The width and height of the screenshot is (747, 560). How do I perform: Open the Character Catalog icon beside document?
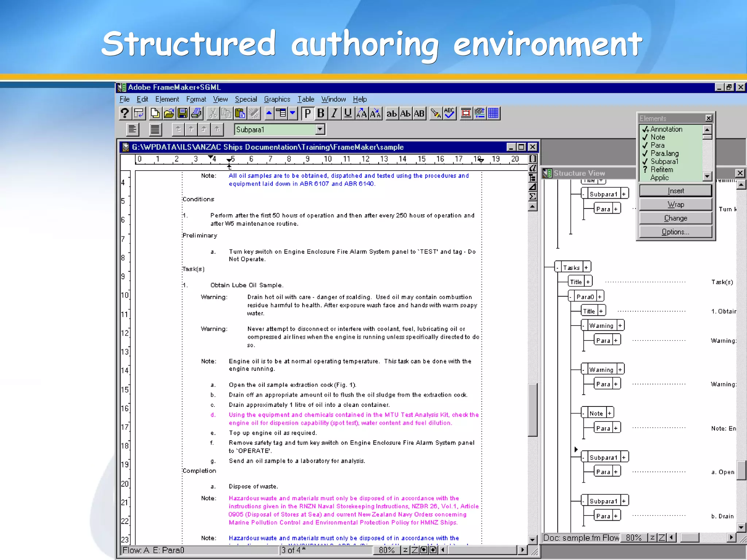point(533,168)
